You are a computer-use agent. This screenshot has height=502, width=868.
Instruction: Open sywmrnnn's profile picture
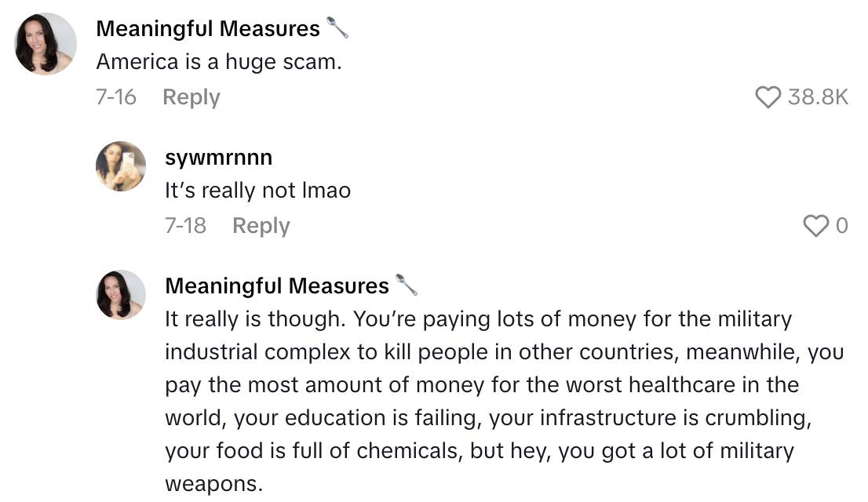pos(121,166)
